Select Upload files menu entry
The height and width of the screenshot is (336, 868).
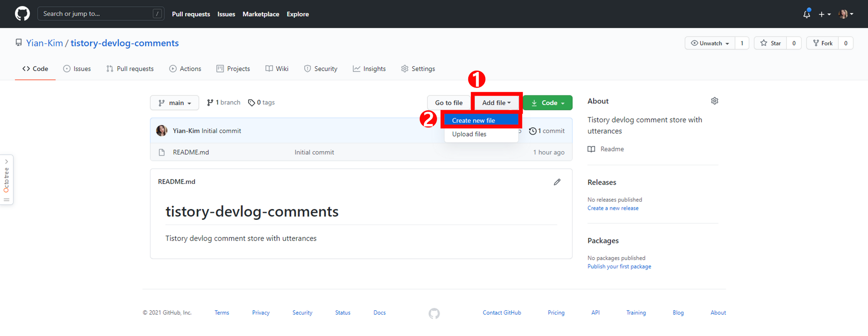[x=481, y=134]
